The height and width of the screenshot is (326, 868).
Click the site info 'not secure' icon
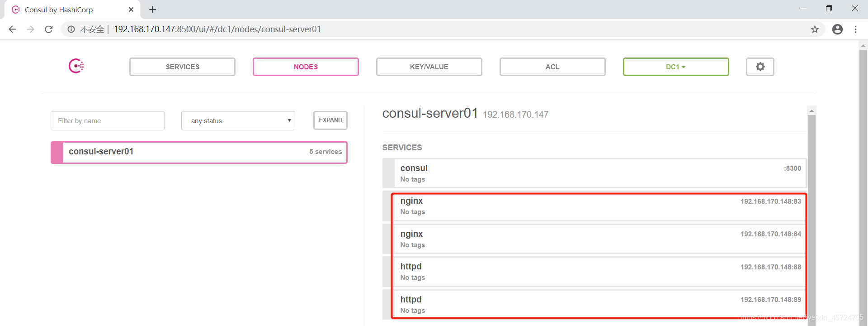click(71, 29)
